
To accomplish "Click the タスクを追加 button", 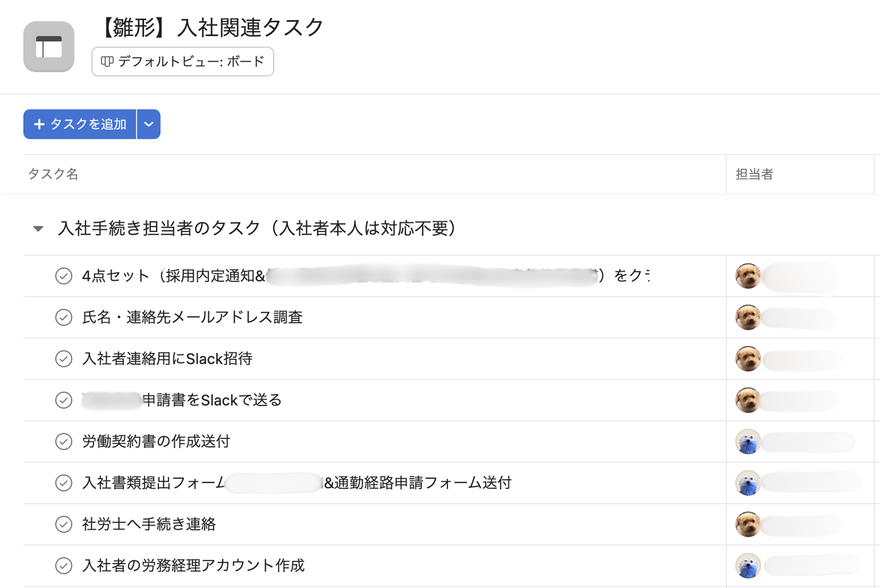I will click(x=80, y=124).
